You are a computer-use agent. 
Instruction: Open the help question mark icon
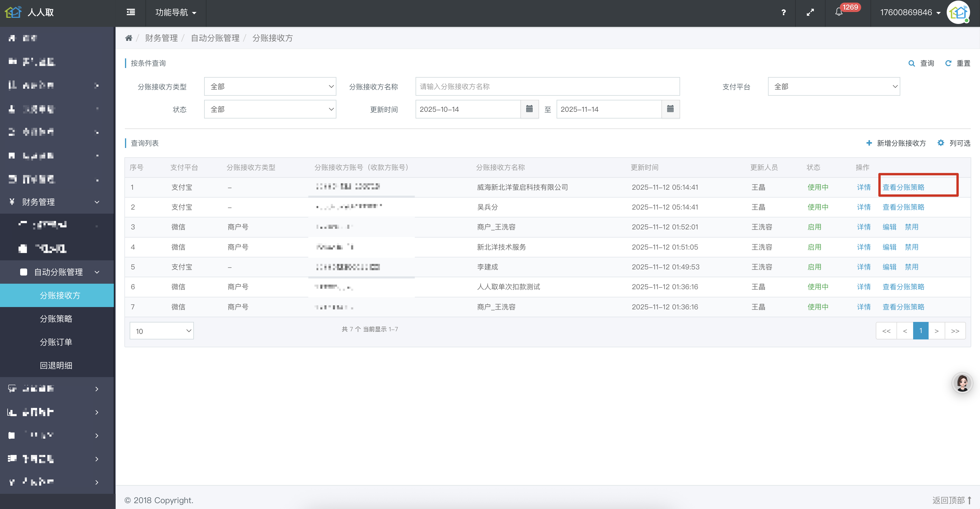click(x=783, y=13)
